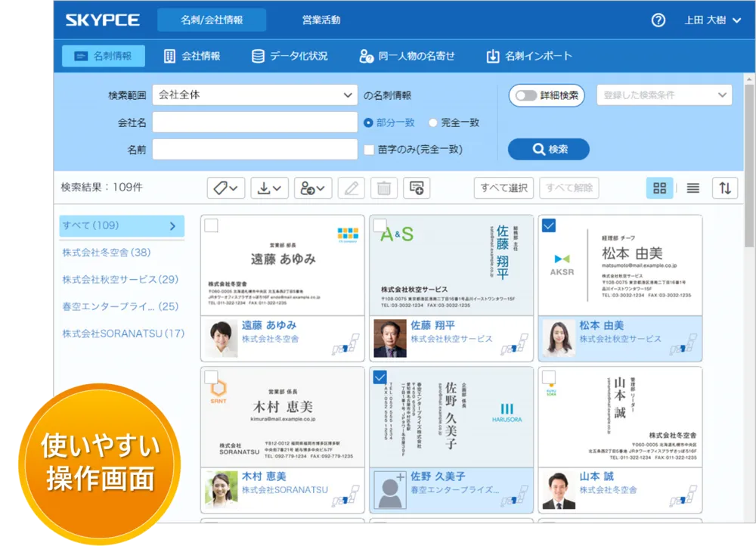Click the add-to-list display icon
756x546 pixels.
click(417, 188)
